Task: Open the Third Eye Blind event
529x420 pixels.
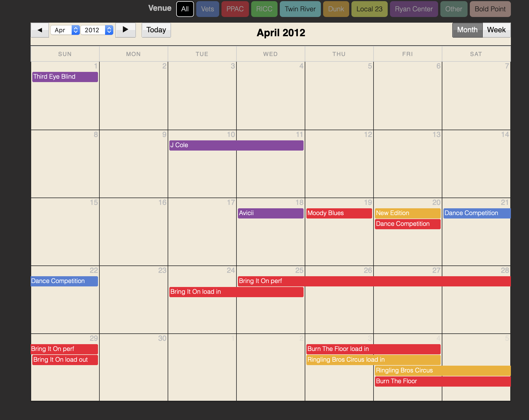Action: (65, 77)
